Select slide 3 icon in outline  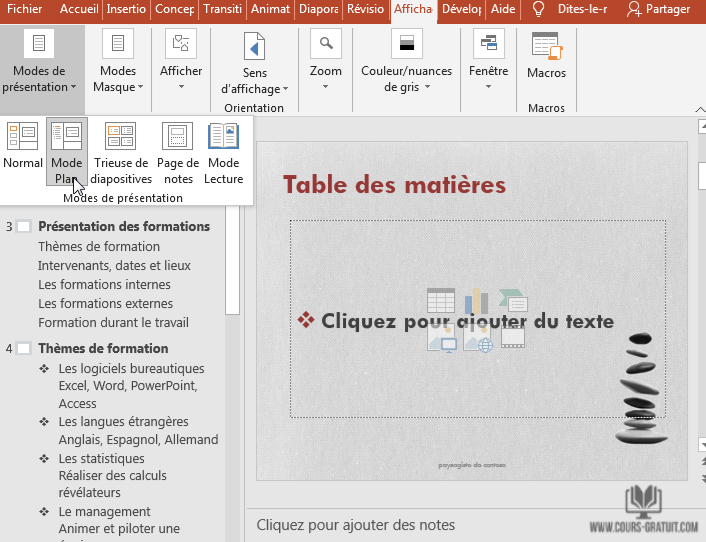(x=24, y=227)
